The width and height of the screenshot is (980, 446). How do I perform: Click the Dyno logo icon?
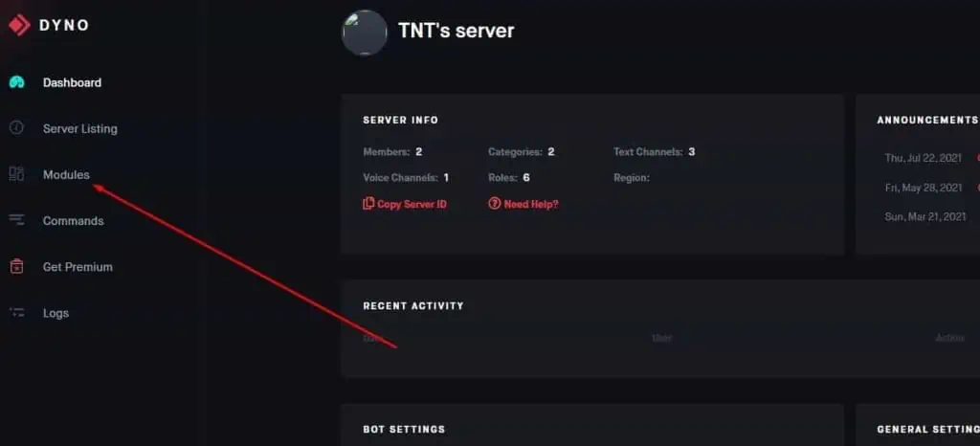(x=19, y=25)
